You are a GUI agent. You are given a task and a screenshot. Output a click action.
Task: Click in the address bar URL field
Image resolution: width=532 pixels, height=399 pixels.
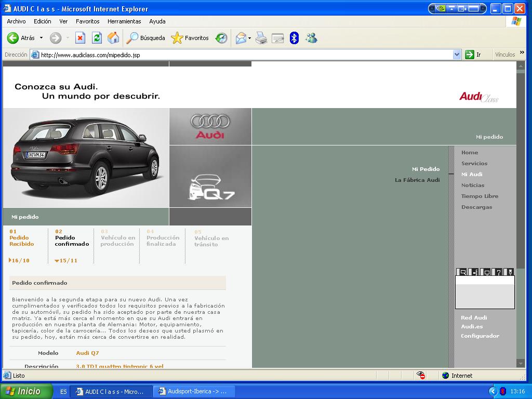246,55
